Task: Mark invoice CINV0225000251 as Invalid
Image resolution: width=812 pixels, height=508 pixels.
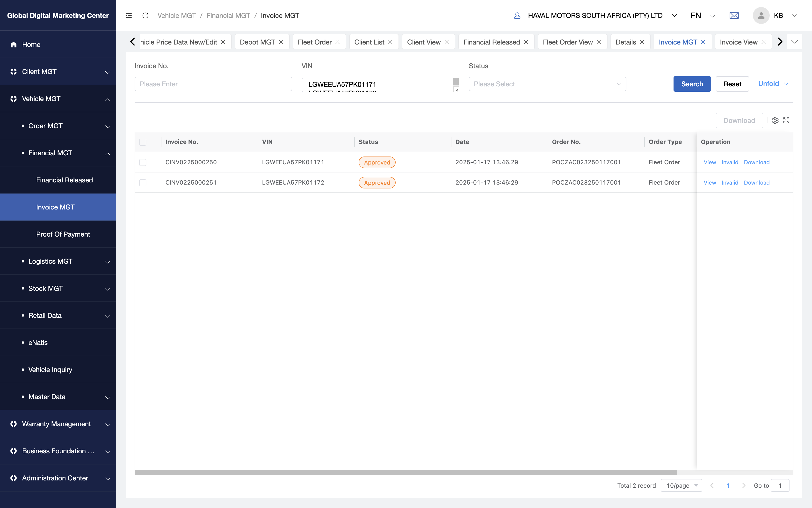Action: pyautogui.click(x=730, y=183)
